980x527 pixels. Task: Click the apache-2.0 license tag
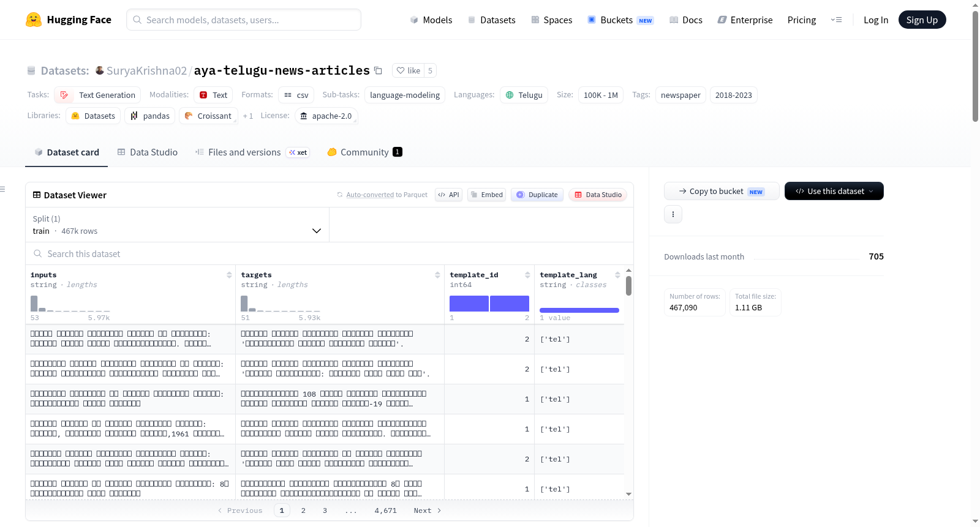pos(326,116)
